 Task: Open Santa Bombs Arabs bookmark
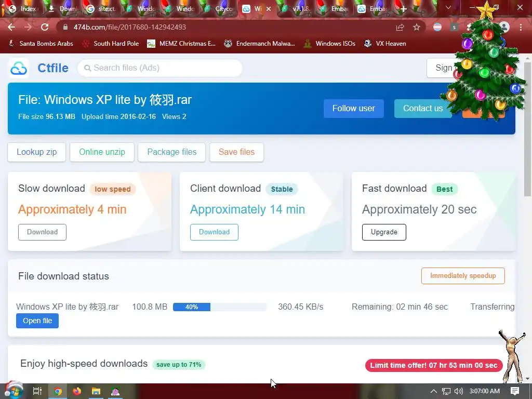[41, 44]
